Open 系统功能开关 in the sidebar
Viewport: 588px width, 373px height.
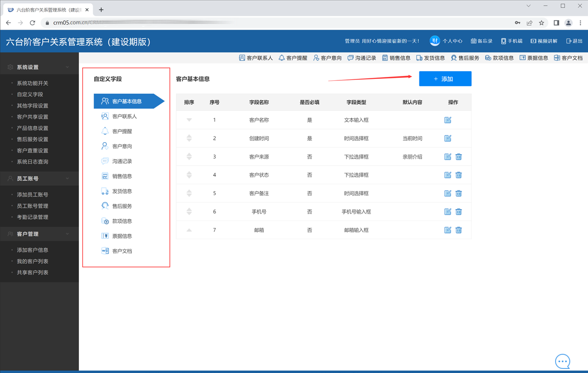click(32, 83)
